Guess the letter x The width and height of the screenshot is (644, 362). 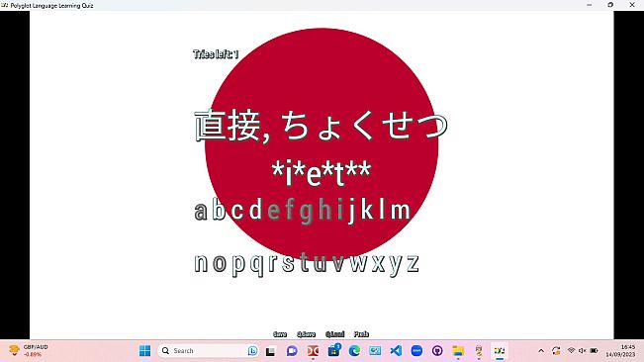pyautogui.click(x=378, y=263)
